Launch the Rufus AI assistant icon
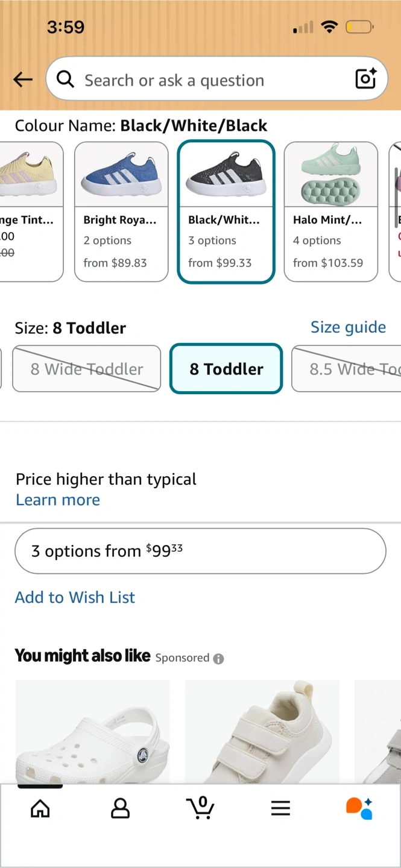The height and width of the screenshot is (868, 401). 359,808
